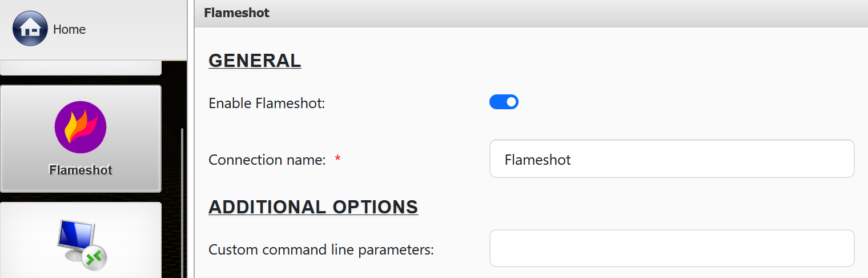Select the Flameshot flame icon in sidebar
868x278 pixels.
[81, 127]
